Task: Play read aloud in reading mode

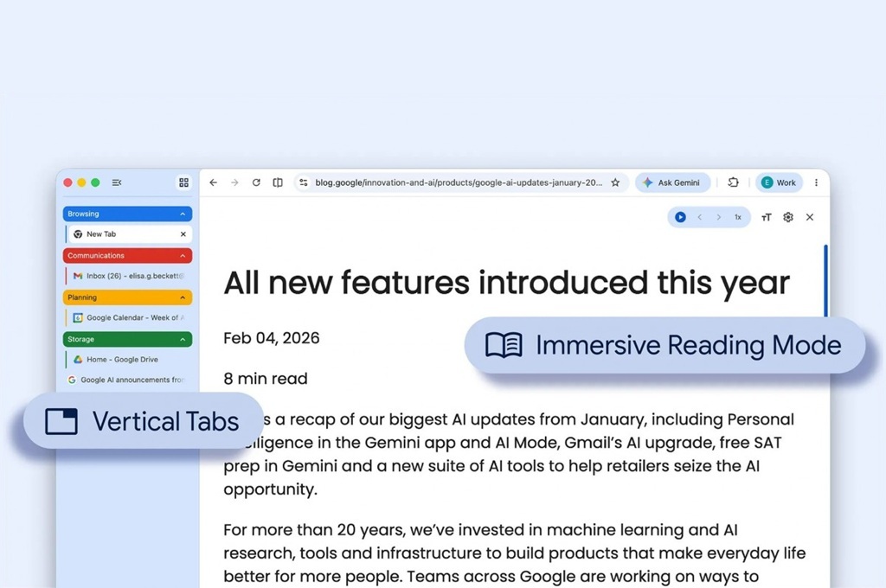Action: (x=680, y=217)
